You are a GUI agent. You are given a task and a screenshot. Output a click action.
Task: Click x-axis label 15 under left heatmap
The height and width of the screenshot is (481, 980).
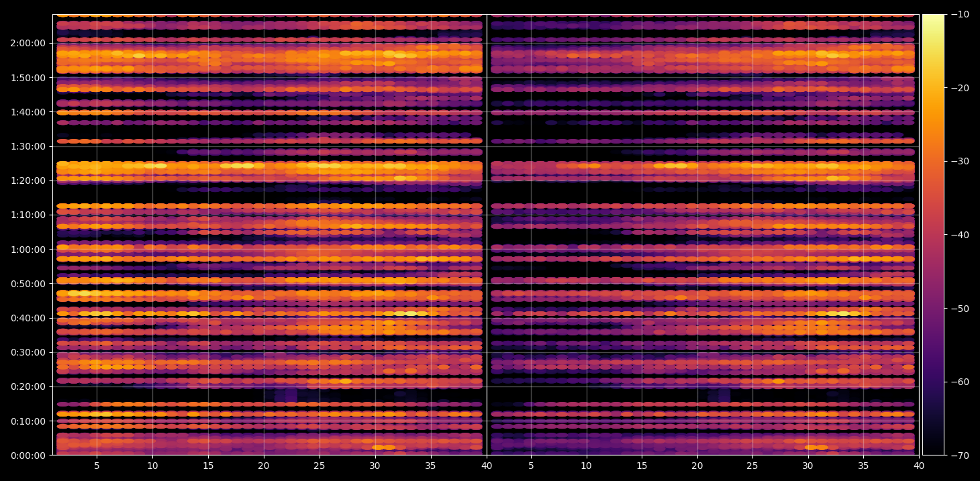point(208,466)
